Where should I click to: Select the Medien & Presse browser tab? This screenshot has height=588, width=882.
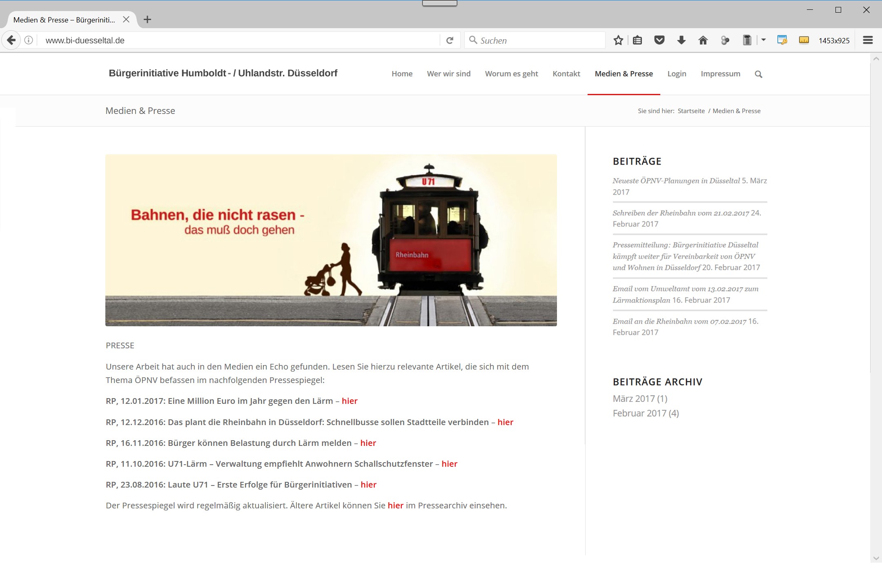pyautogui.click(x=65, y=20)
